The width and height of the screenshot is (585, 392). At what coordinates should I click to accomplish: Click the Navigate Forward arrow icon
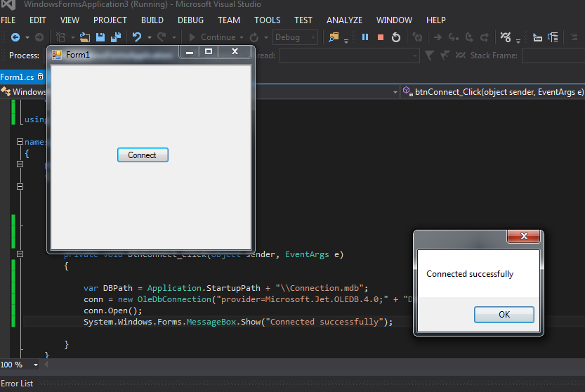[39, 37]
